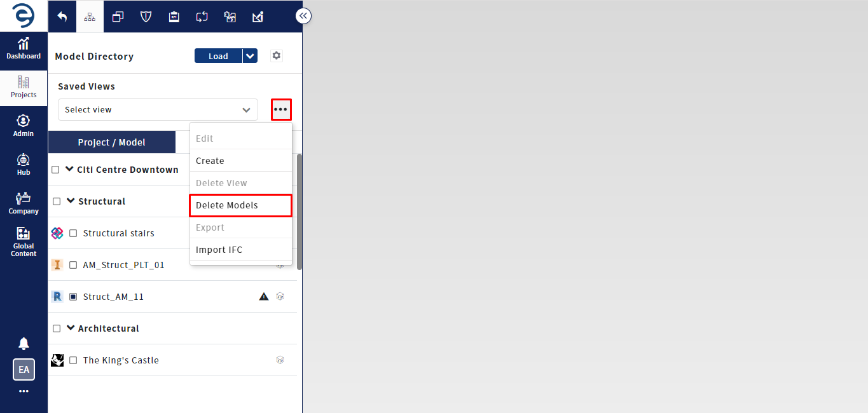This screenshot has height=413, width=868.
Task: Collapse the Structural group chevron
Action: 71,201
